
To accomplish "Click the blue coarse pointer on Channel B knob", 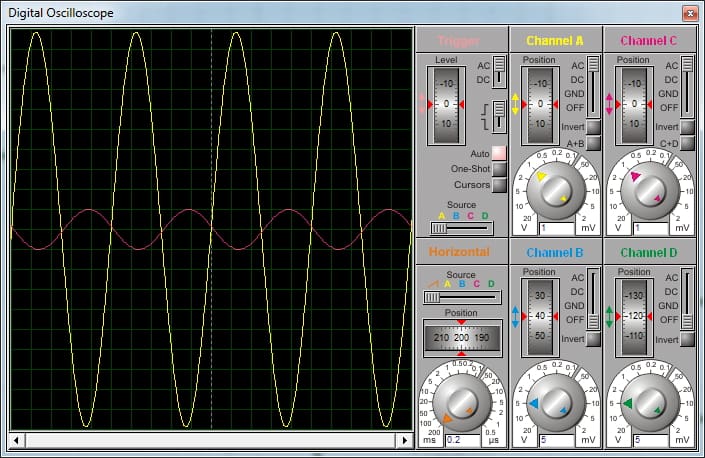I will click(534, 404).
